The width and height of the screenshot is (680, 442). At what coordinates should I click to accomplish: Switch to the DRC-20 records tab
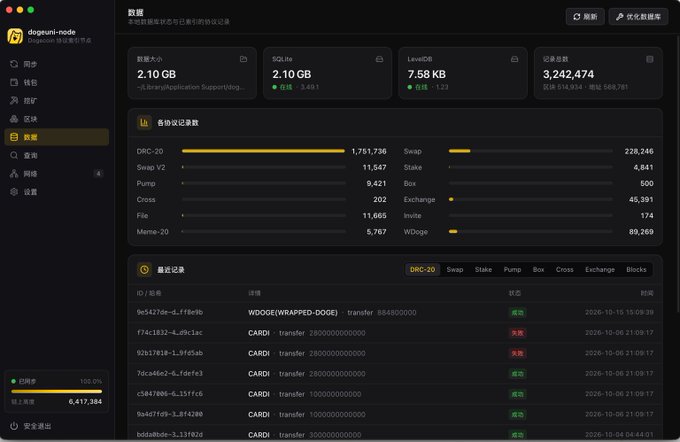pyautogui.click(x=422, y=269)
